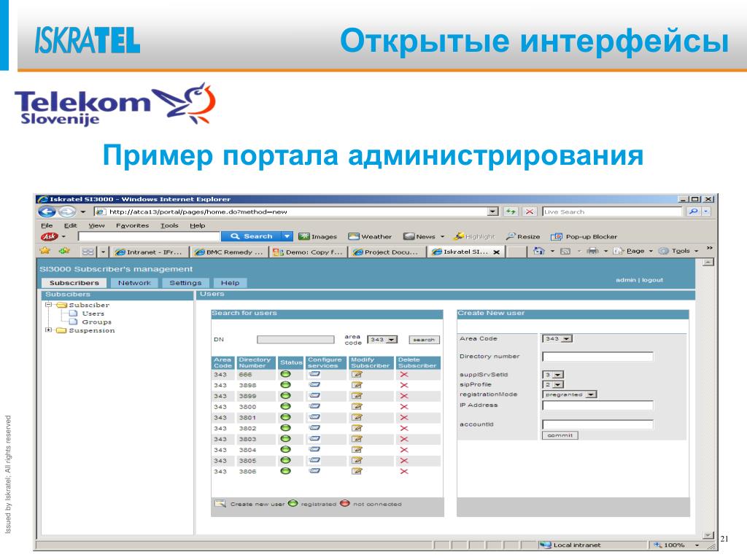Click the page scrollbar up arrow
Image resolution: width=747 pixels, height=560 pixels.
point(708,262)
